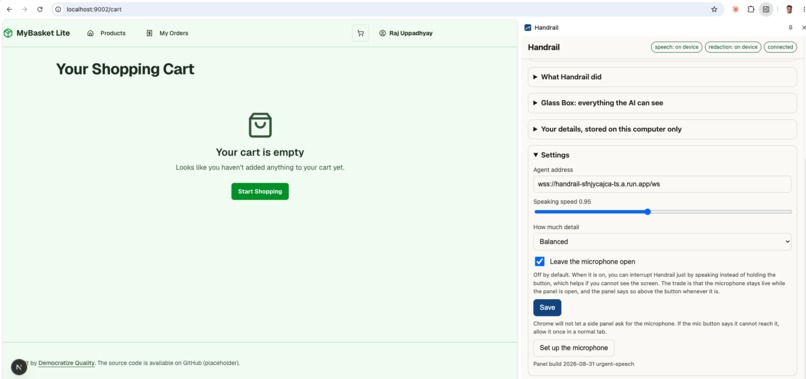Click the Start Shopping button

[x=260, y=191]
